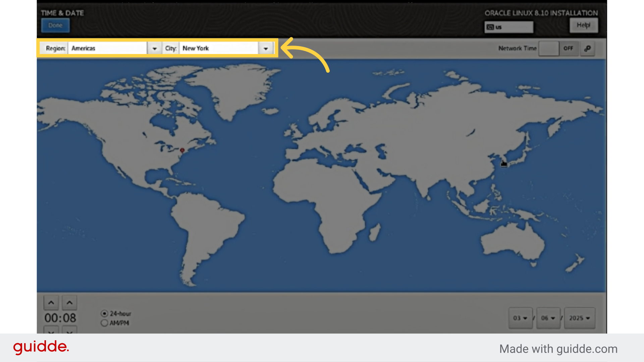
Task: Decrement the minutes using the down arrow
Action: [69, 332]
